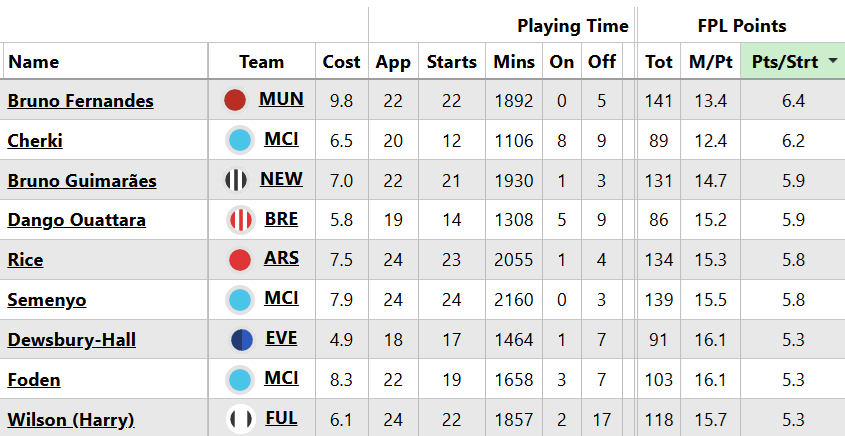
Task: Click Man City badge in Semenyo row
Action: coord(240,300)
